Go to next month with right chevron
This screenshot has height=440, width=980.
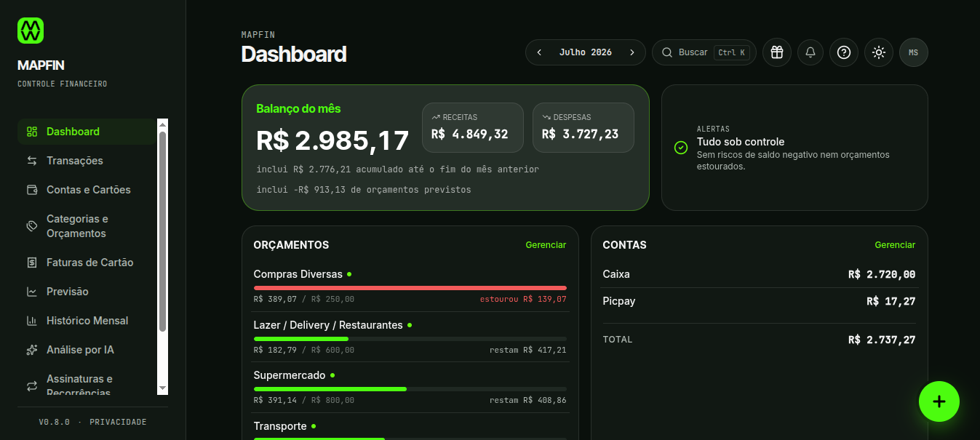click(x=632, y=52)
